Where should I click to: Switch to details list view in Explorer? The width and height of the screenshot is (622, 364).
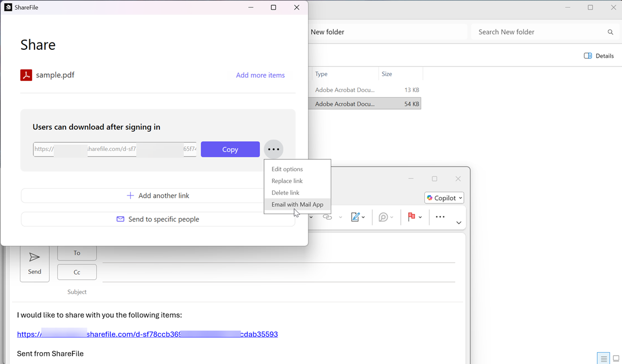(x=603, y=358)
